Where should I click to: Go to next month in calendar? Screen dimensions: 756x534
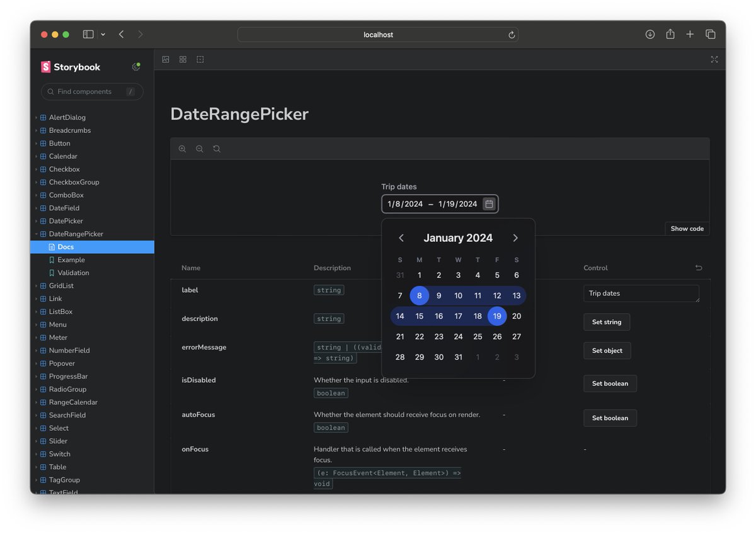pyautogui.click(x=515, y=238)
